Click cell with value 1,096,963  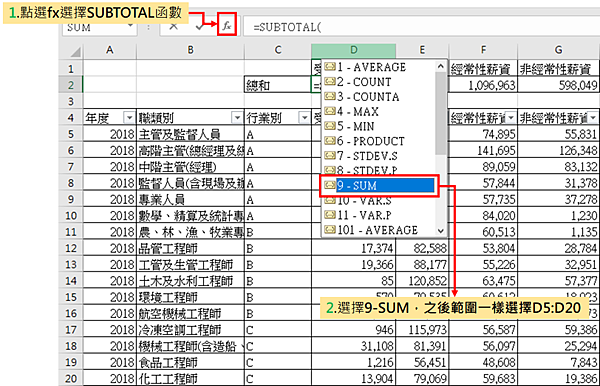483,85
